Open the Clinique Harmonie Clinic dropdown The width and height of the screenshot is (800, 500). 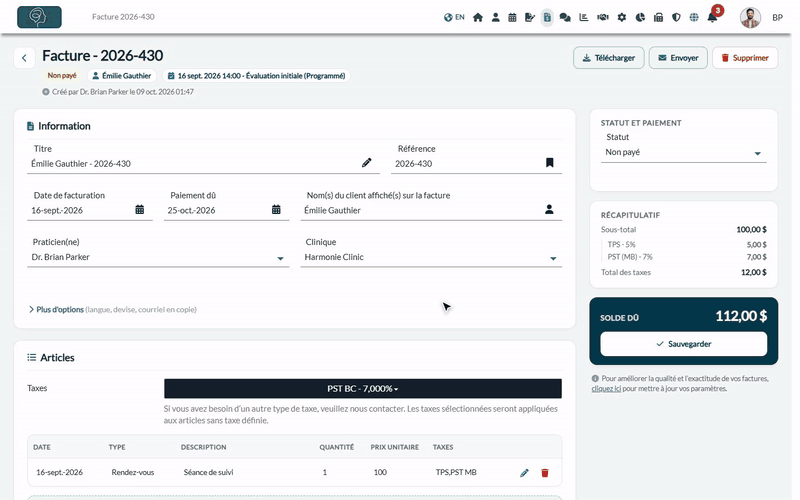click(x=431, y=257)
